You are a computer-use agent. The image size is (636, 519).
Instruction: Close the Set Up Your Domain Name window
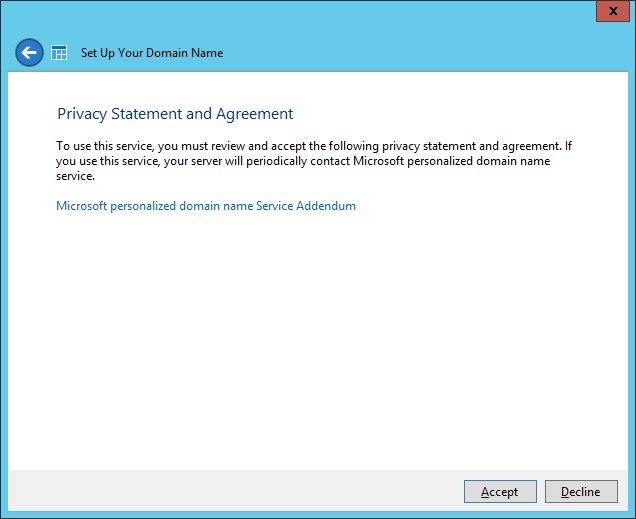[x=613, y=11]
